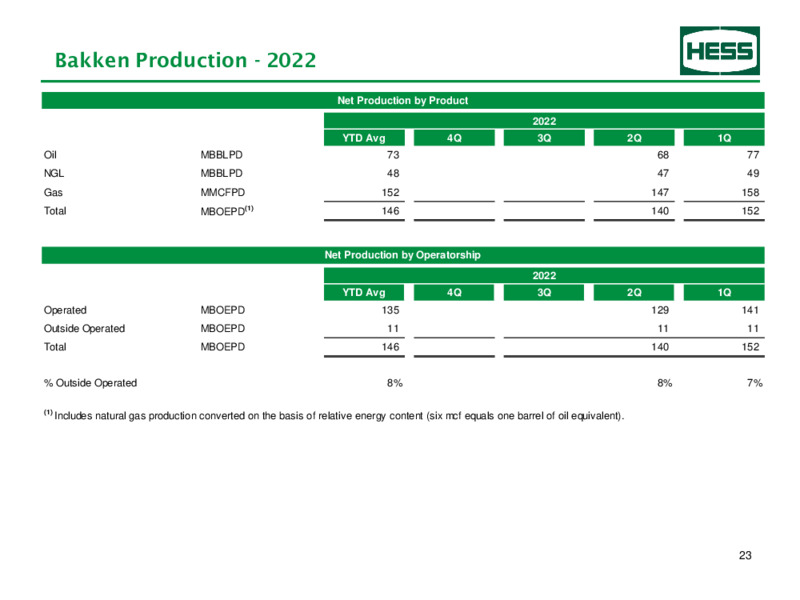The image size is (800, 600).
Task: Click the 4Q column header in the Product table
Action: coord(454,138)
